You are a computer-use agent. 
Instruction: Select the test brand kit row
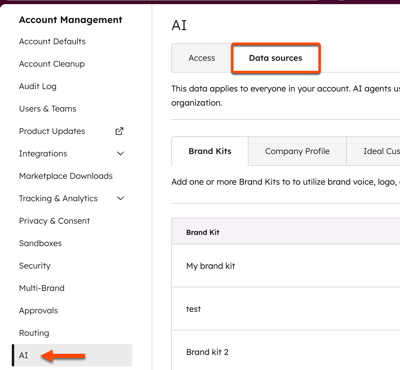[286, 309]
